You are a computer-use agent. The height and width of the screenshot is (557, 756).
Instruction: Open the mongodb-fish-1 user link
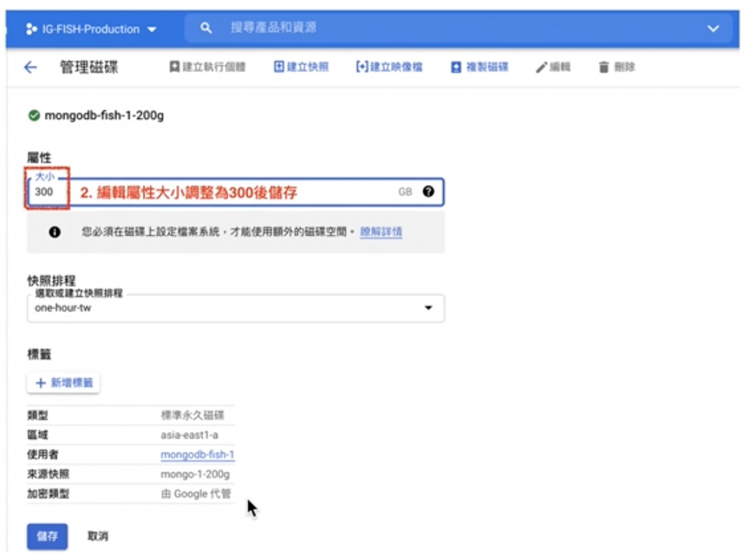tap(197, 454)
